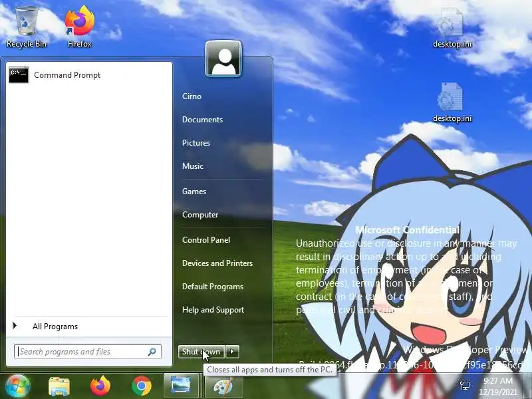
Task: Open Music library link
Action: point(193,166)
